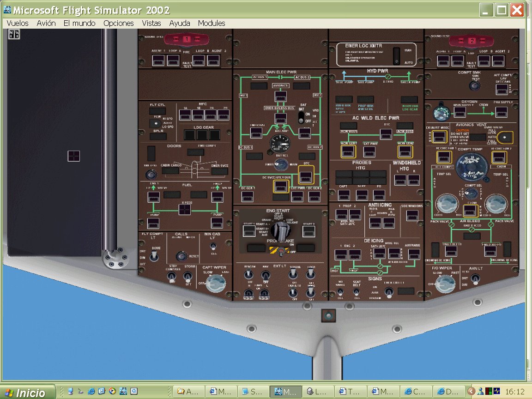Open the Vuelos menu
Viewport: 532px width, 399px height.
[18, 23]
